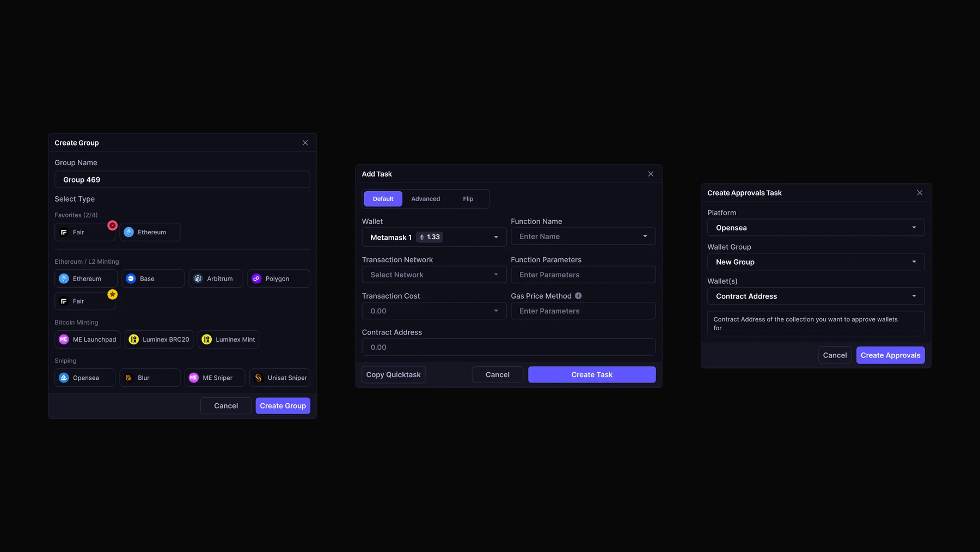Click the Copy Quicktask button

point(393,374)
